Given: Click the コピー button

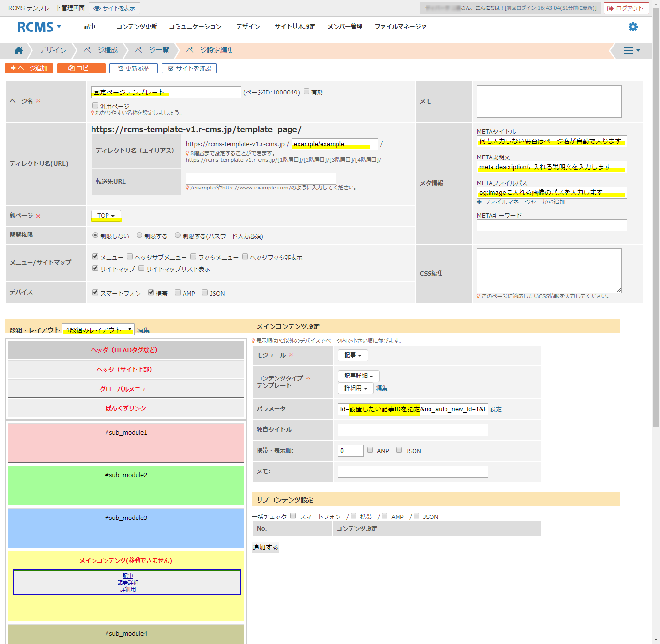Looking at the screenshot, I should pos(81,68).
